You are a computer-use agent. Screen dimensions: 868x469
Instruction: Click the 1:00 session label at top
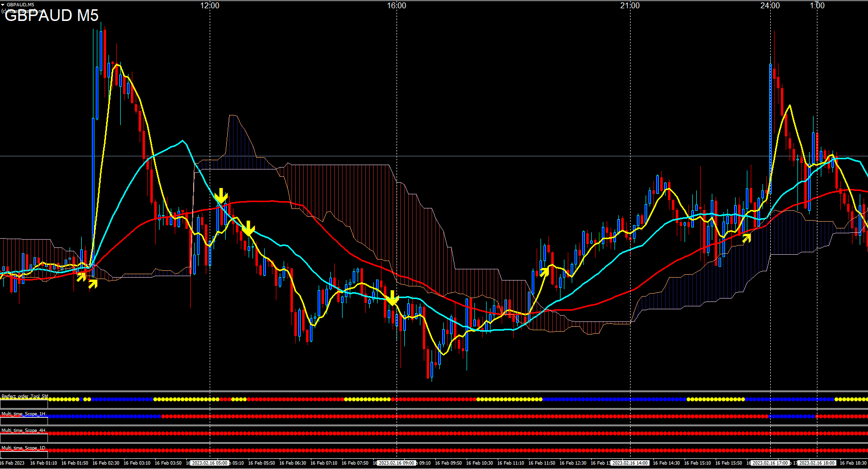(817, 5)
